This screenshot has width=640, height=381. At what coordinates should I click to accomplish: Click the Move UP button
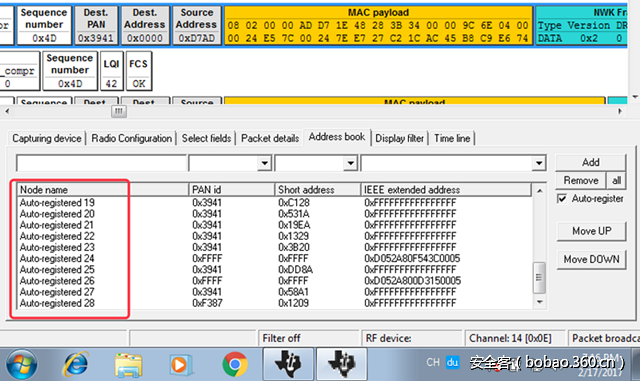591,231
